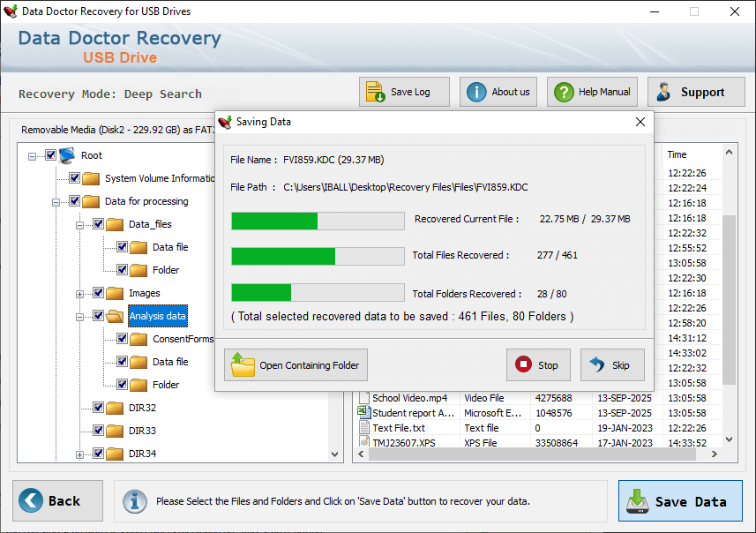Uncheck System Volume Information checkbox
This screenshot has width=756, height=533.
point(74,178)
